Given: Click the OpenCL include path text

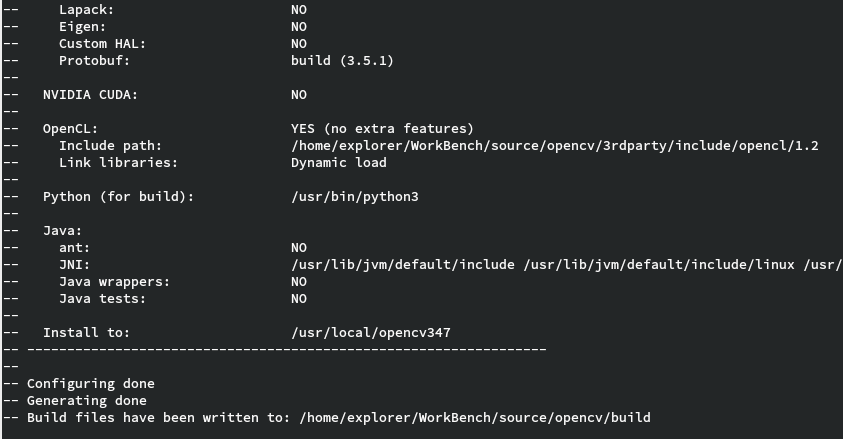Looking at the screenshot, I should pyautogui.click(x=554, y=146).
